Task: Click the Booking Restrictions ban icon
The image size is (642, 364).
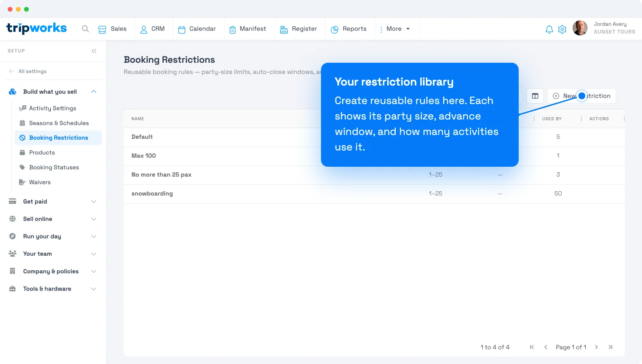Action: click(22, 138)
